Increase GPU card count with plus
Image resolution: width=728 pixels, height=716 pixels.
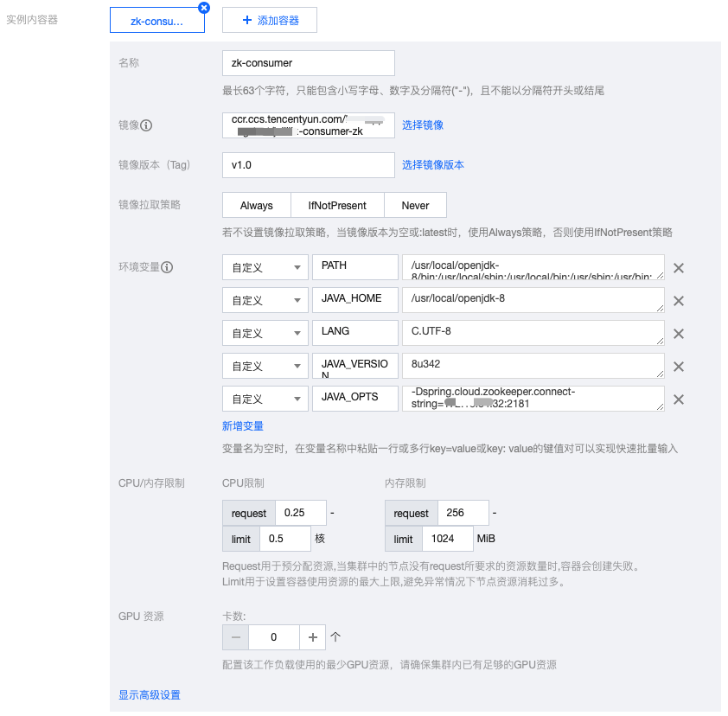pyautogui.click(x=313, y=637)
